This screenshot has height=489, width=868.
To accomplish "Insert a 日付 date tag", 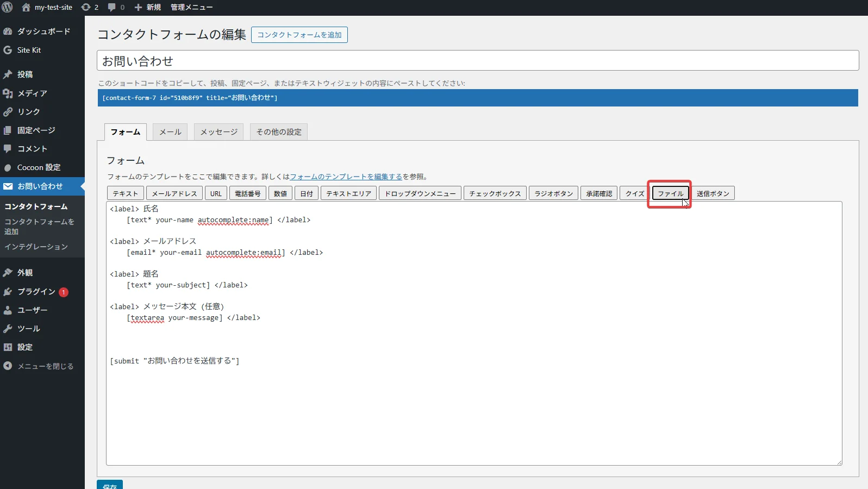I will pos(307,193).
